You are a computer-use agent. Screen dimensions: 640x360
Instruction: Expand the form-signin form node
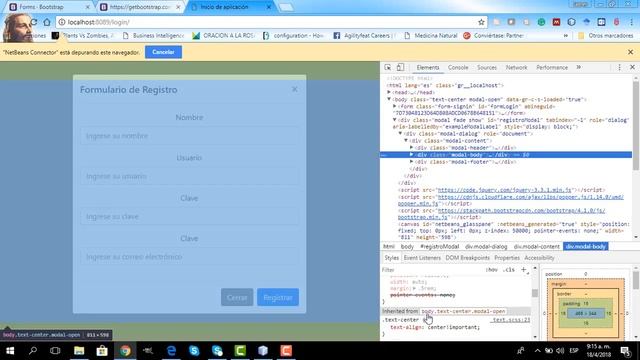point(395,106)
